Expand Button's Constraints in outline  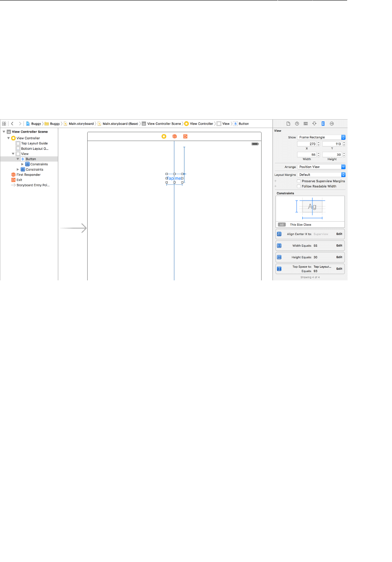click(22, 165)
